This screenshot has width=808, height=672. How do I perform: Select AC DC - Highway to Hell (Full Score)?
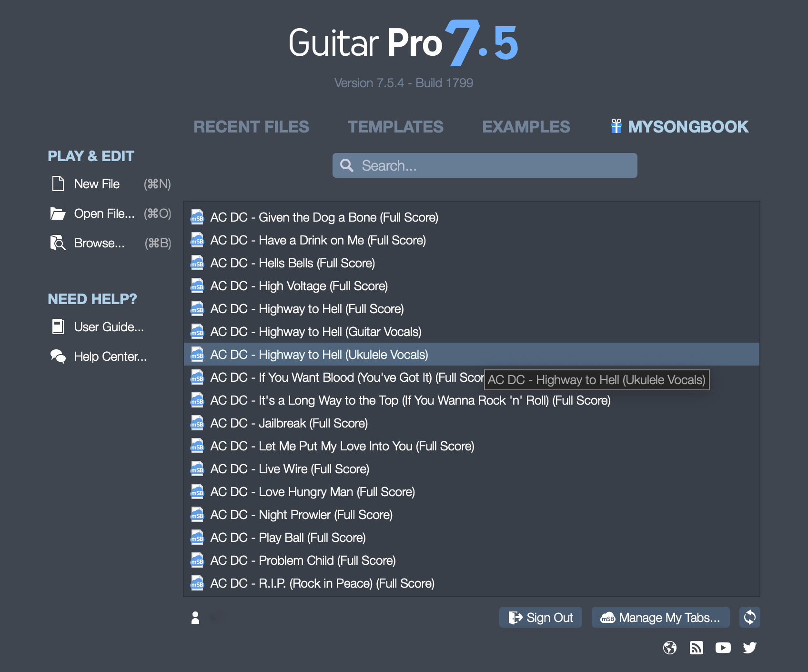coord(472,308)
